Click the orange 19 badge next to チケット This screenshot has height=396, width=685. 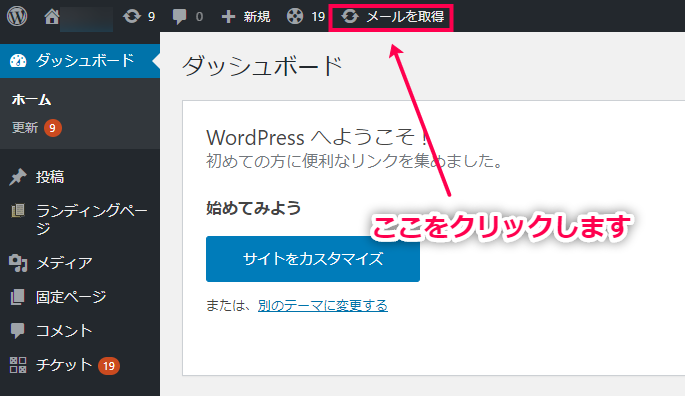pos(109,366)
